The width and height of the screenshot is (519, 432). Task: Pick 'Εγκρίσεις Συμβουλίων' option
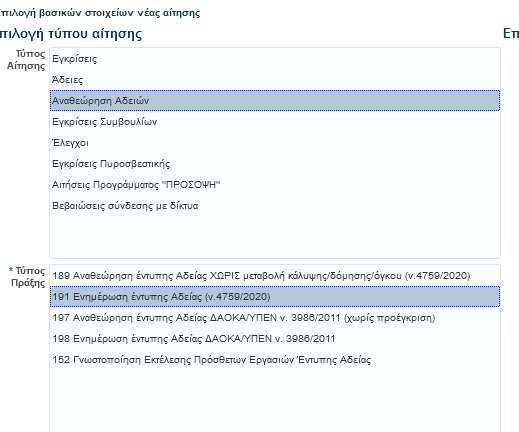275,122
